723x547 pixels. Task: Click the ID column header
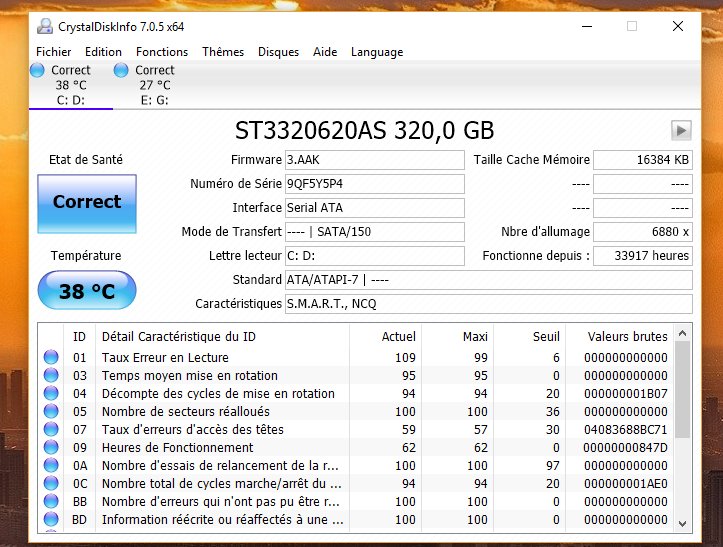click(x=79, y=336)
